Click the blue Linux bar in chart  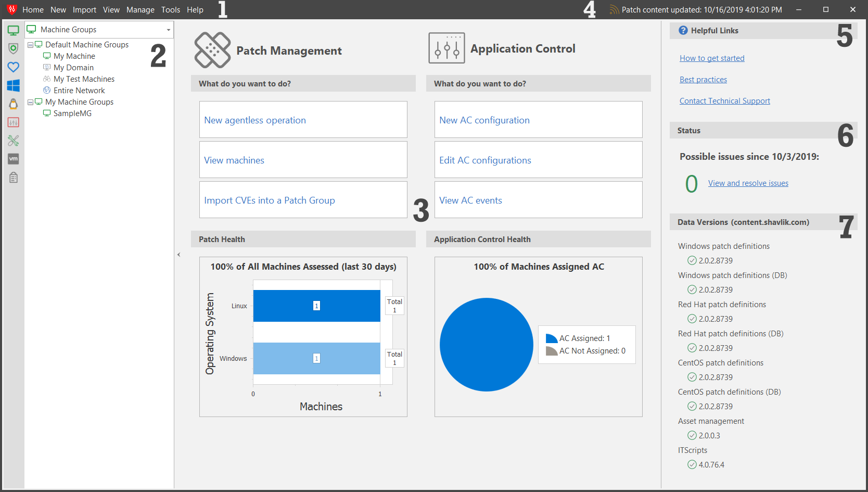coord(316,306)
